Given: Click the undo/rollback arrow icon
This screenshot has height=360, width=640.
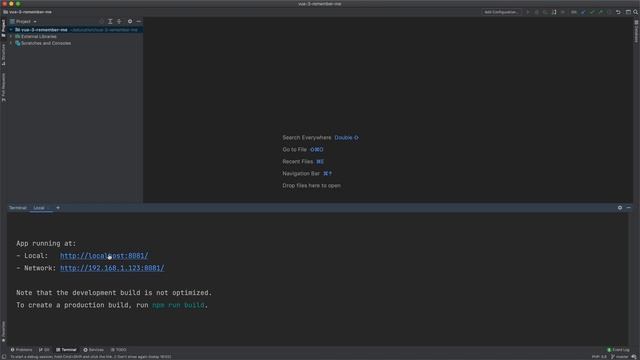Looking at the screenshot, I should pos(618,12).
